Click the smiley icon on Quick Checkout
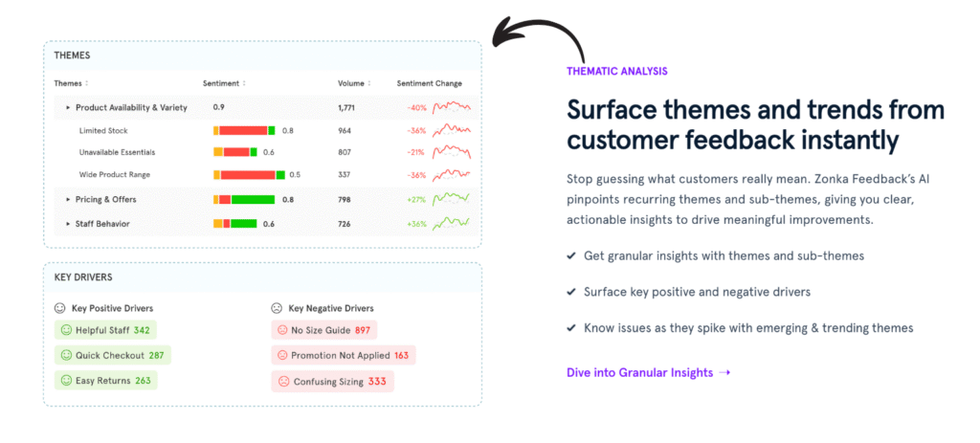 point(66,355)
